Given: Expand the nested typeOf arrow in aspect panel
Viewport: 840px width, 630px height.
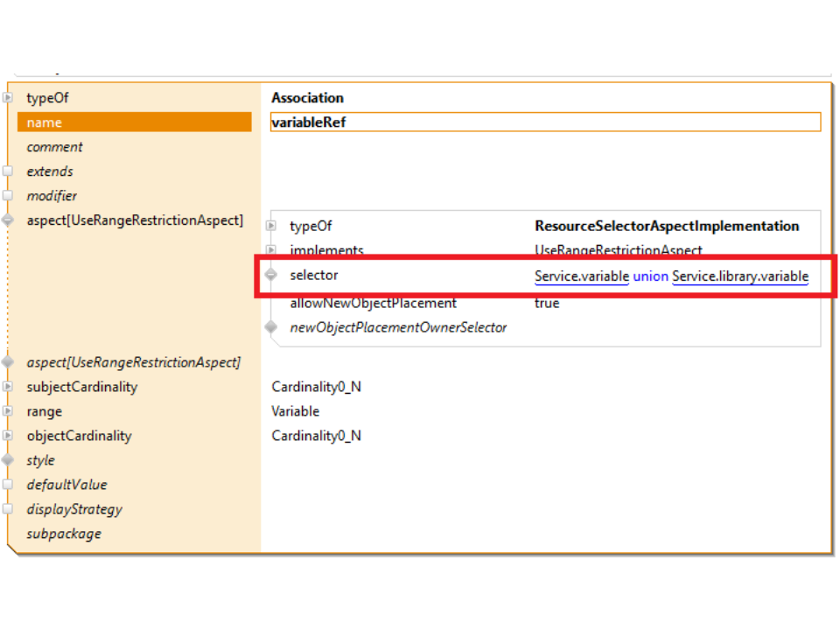Looking at the screenshot, I should 271,227.
